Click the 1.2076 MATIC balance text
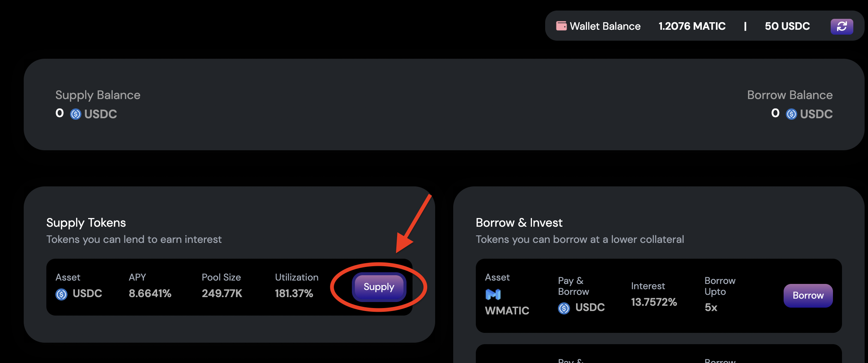 [x=692, y=26]
